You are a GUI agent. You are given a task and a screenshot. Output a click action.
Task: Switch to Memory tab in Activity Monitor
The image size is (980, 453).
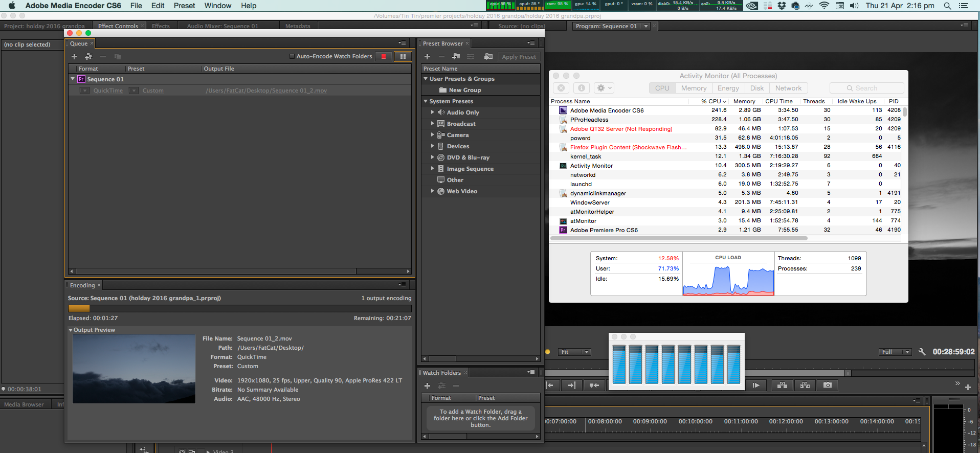(x=694, y=88)
